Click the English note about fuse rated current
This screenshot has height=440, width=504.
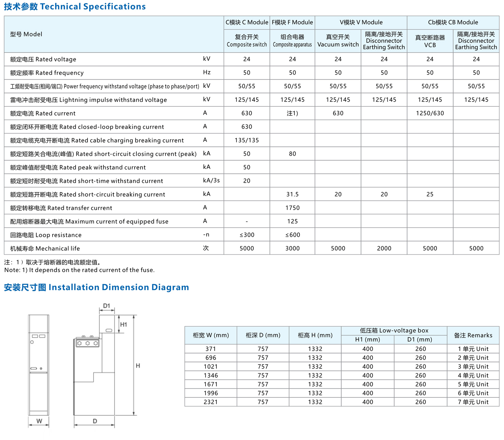coord(79,270)
